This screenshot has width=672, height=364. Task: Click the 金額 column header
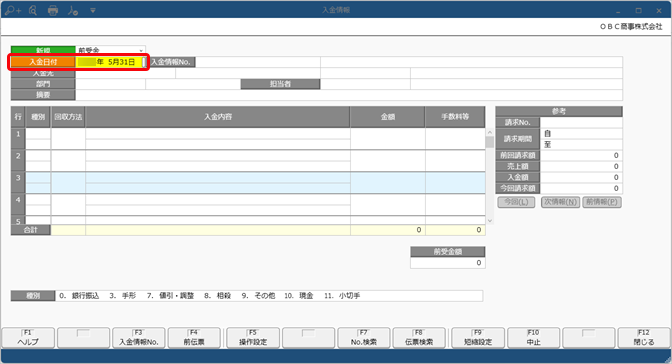pyautogui.click(x=388, y=117)
